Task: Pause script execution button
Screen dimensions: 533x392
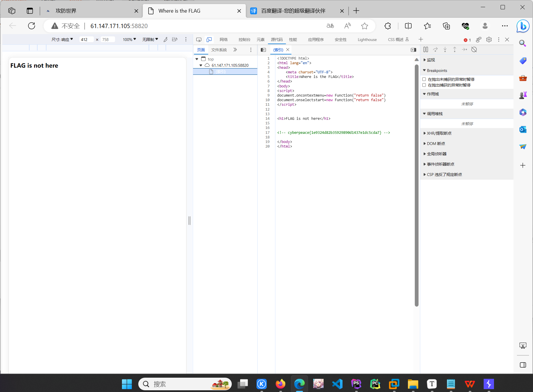Action: pos(426,50)
